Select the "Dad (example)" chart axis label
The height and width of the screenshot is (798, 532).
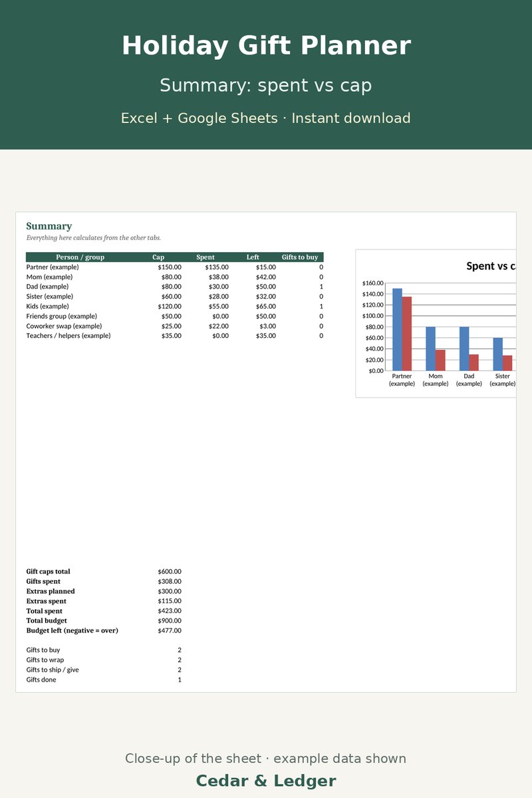coord(469,380)
